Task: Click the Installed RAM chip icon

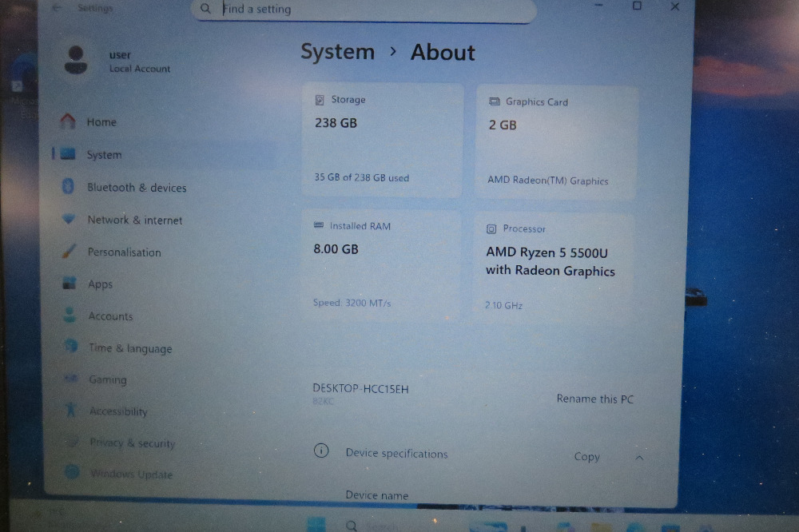Action: click(319, 224)
